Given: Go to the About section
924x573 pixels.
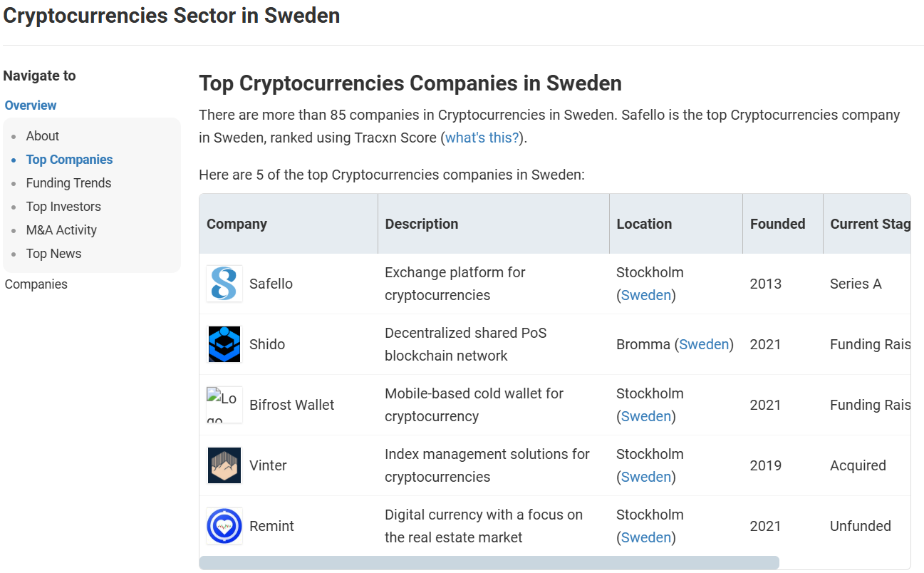Looking at the screenshot, I should click(x=43, y=136).
